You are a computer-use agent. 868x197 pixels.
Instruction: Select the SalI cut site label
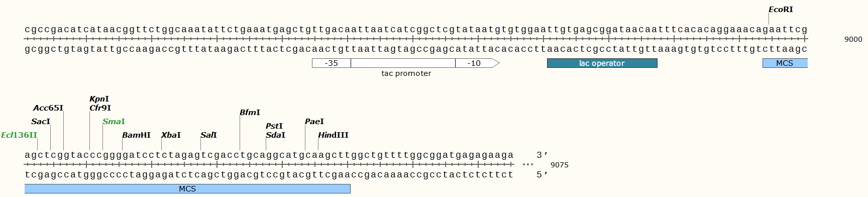point(208,135)
